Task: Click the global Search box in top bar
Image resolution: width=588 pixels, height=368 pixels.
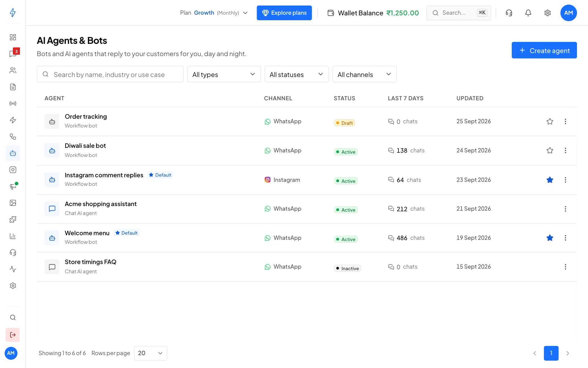Action: tap(458, 13)
